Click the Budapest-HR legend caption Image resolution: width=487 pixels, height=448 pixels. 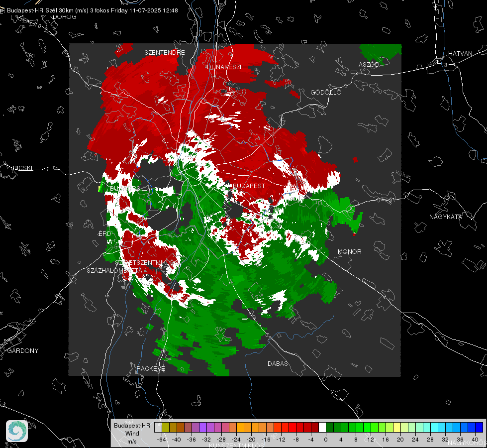click(x=132, y=426)
